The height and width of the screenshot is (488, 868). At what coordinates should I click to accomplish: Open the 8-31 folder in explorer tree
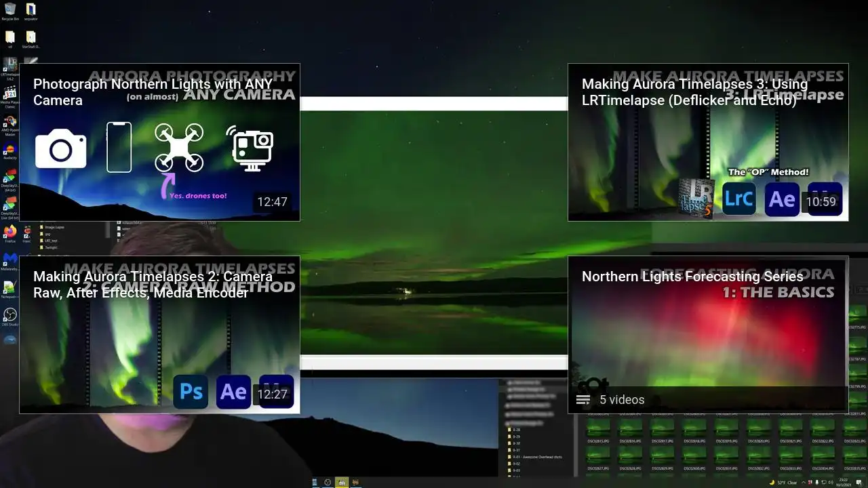pyautogui.click(x=515, y=450)
